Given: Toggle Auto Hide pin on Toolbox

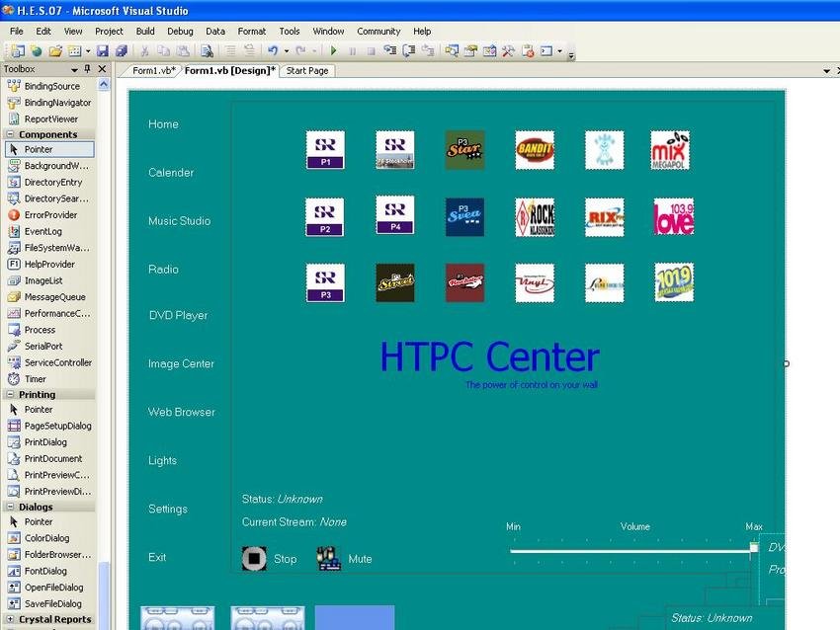Looking at the screenshot, I should (x=87, y=69).
